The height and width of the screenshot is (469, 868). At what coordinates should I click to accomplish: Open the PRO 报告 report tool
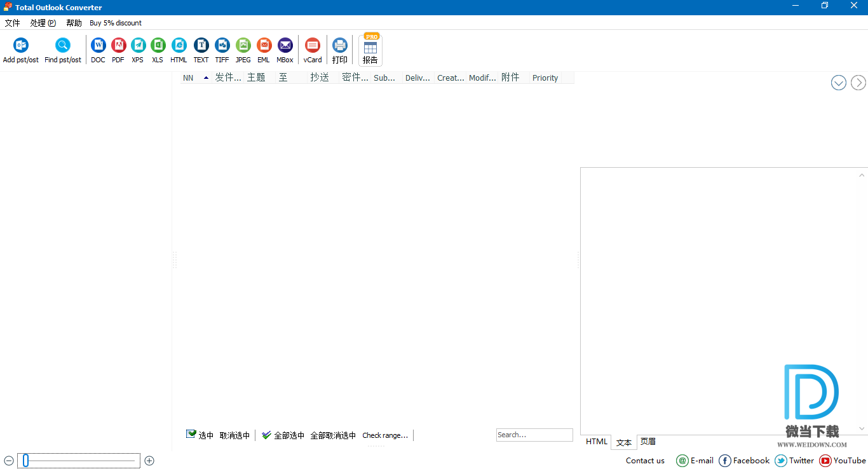click(x=370, y=50)
